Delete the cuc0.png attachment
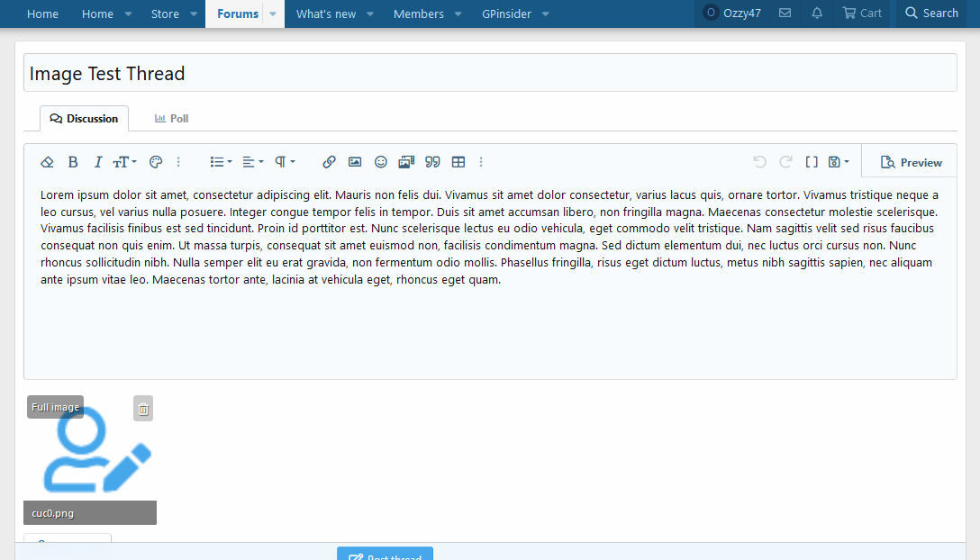Screen dimensions: 980x560 143,409
